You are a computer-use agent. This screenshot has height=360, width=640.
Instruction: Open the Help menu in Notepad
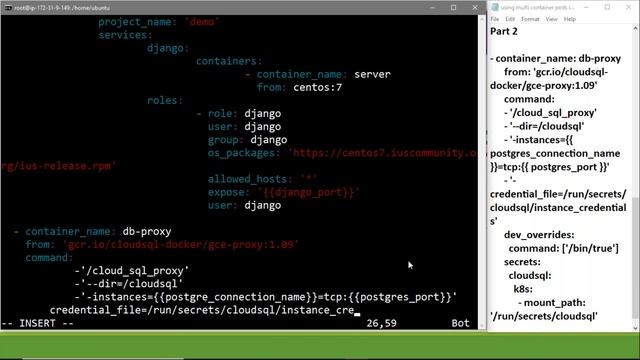pyautogui.click(x=570, y=19)
